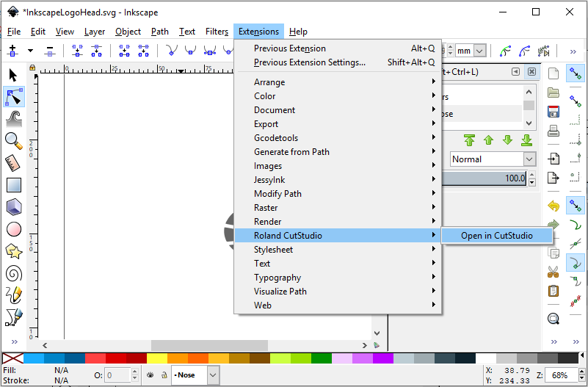The width and height of the screenshot is (588, 387).
Task: Raise layer to top green arrow
Action: [x=469, y=140]
